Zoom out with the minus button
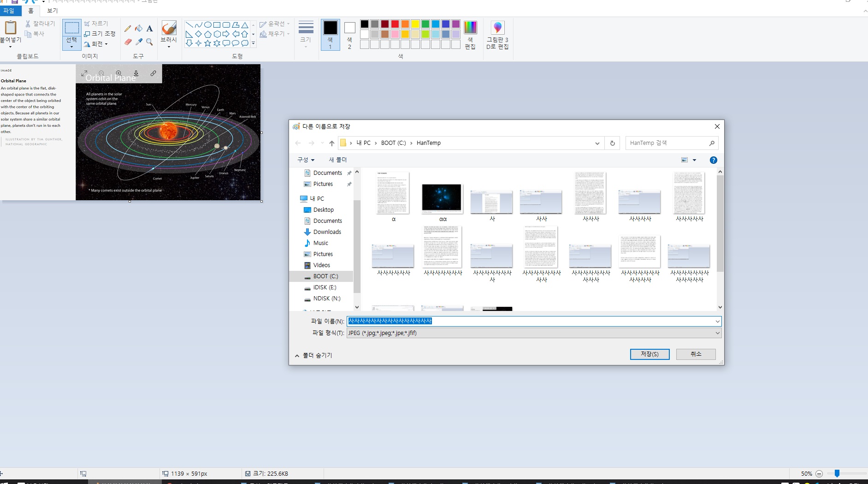 pos(819,474)
